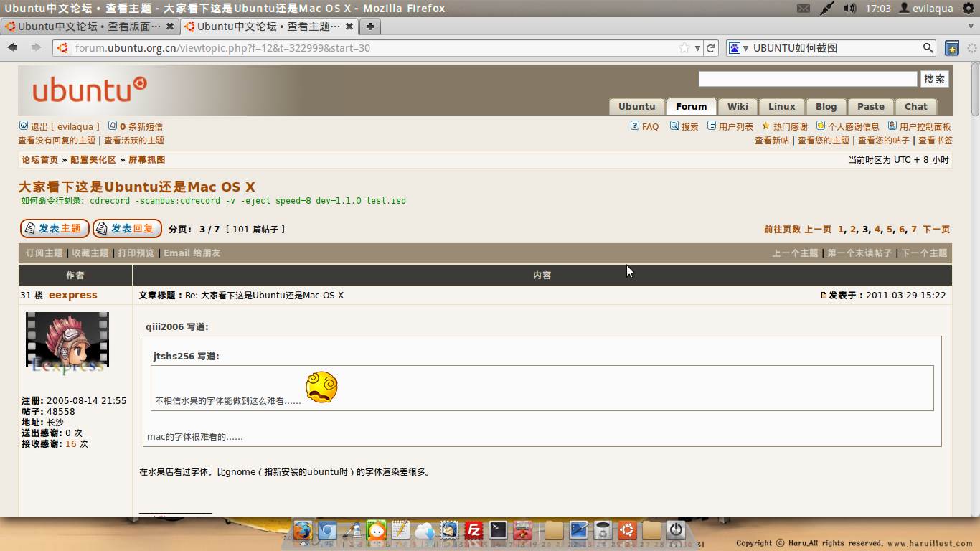Screen dimensions: 980x551
Task: Launch Chromium from the dock
Action: click(327, 531)
